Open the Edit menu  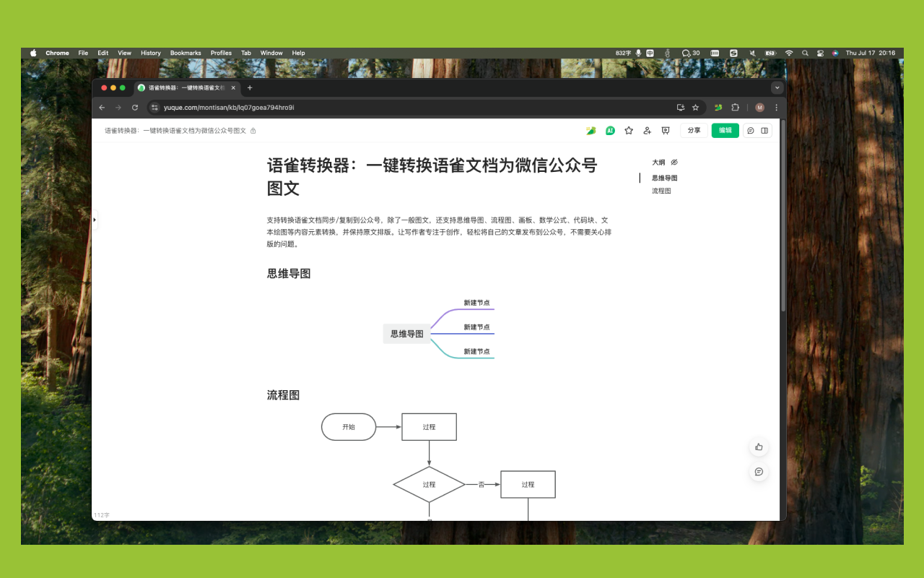pos(103,53)
